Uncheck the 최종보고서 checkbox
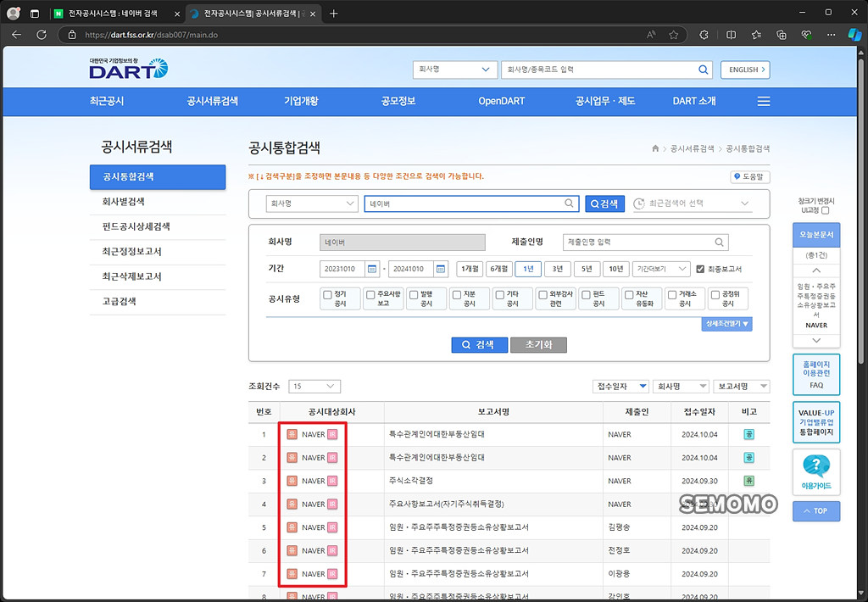This screenshot has height=602, width=868. [700, 269]
